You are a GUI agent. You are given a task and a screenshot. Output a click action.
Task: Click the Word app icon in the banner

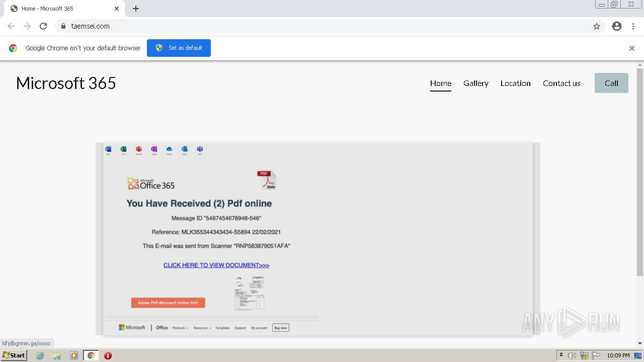coord(108,149)
